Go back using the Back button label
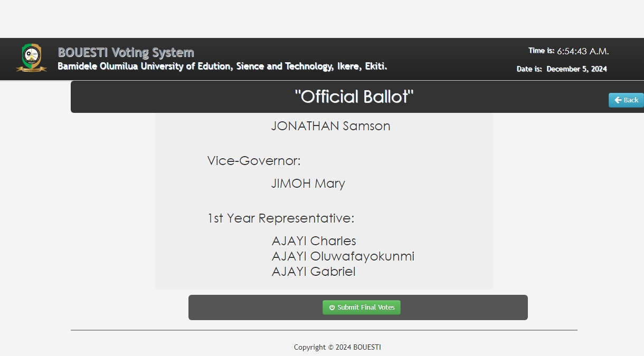Viewport: 644px width, 356px height. pyautogui.click(x=631, y=100)
